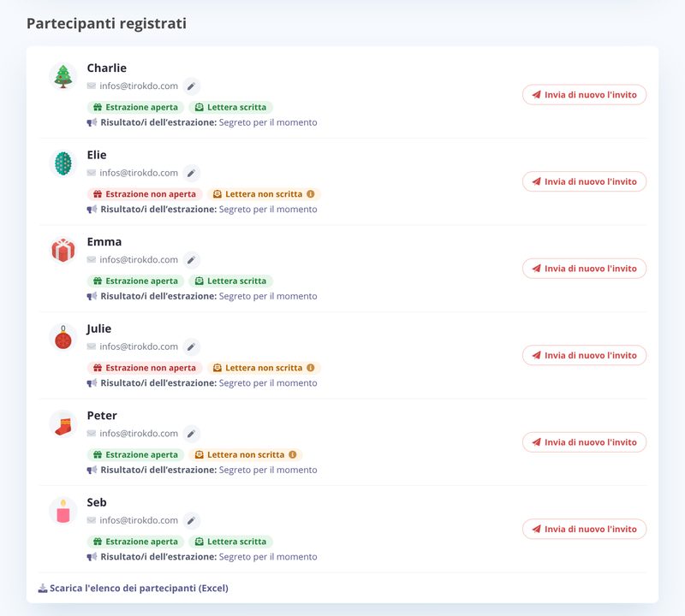Viewport: 685px width, 616px height.
Task: Click "Segreto per il momento" in Seb's row
Action: tap(268, 557)
